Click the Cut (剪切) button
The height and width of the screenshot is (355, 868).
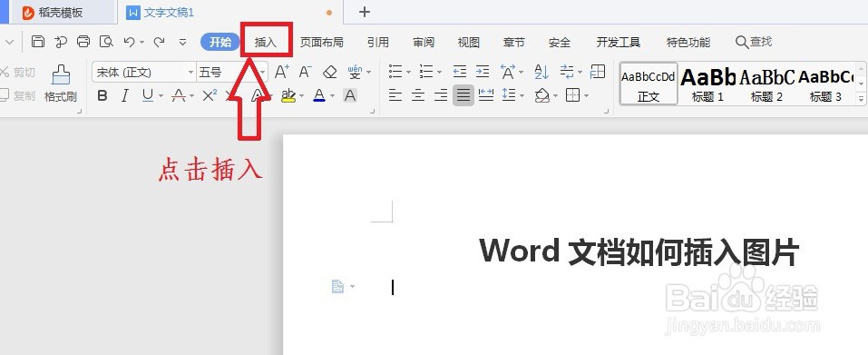(x=18, y=72)
